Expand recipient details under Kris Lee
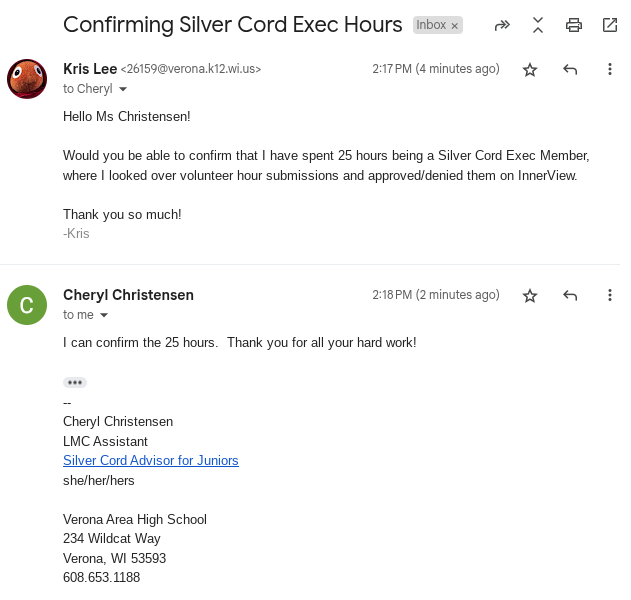This screenshot has height=600, width=631. tap(123, 89)
